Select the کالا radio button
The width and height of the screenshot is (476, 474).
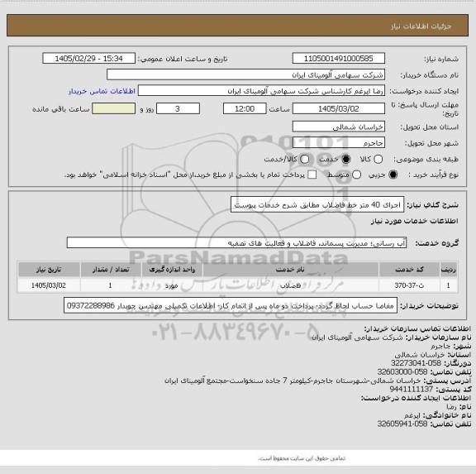click(x=378, y=159)
